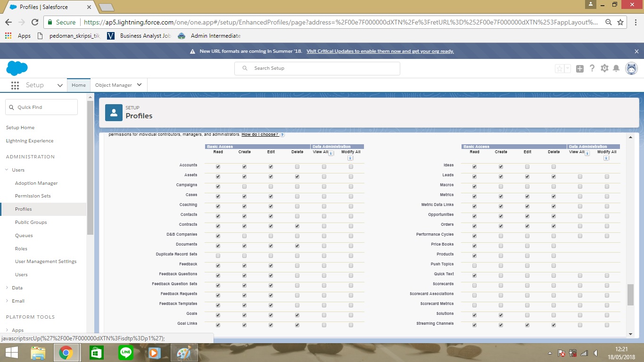Reload the page in the browser
This screenshot has width=644, height=362.
click(x=34, y=22)
